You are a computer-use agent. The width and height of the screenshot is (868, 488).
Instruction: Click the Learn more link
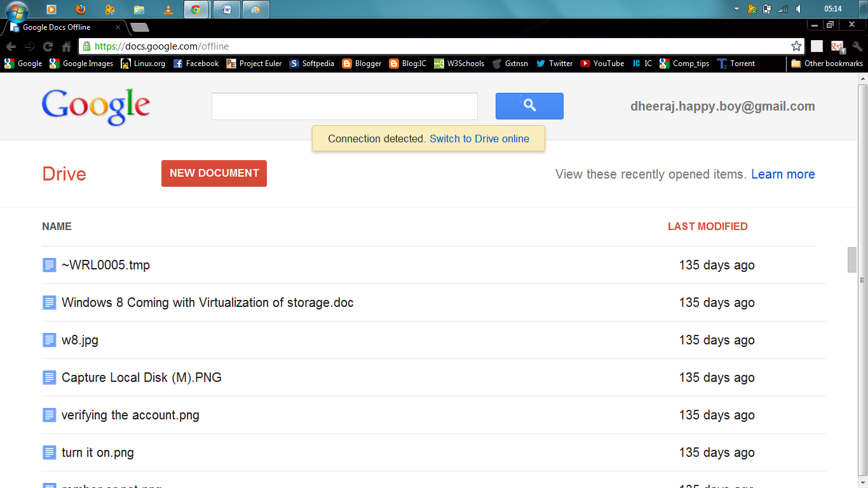783,174
